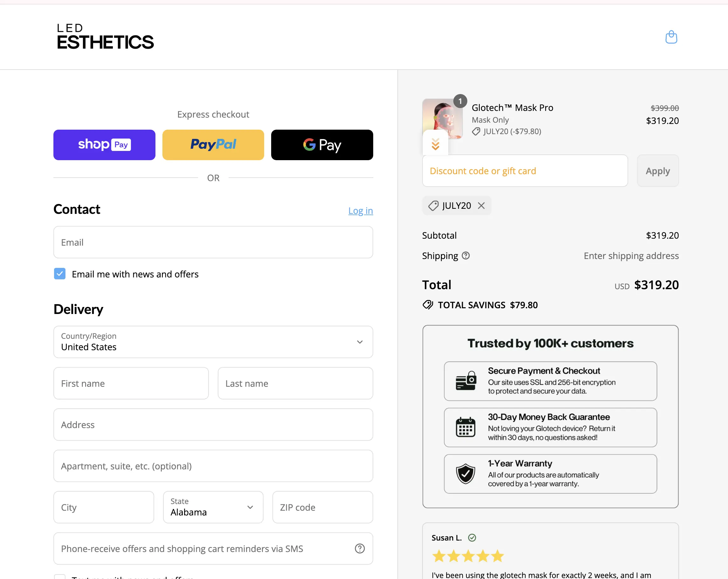Click the Discount code or gift card field
Image resolution: width=728 pixels, height=579 pixels.
(x=525, y=171)
